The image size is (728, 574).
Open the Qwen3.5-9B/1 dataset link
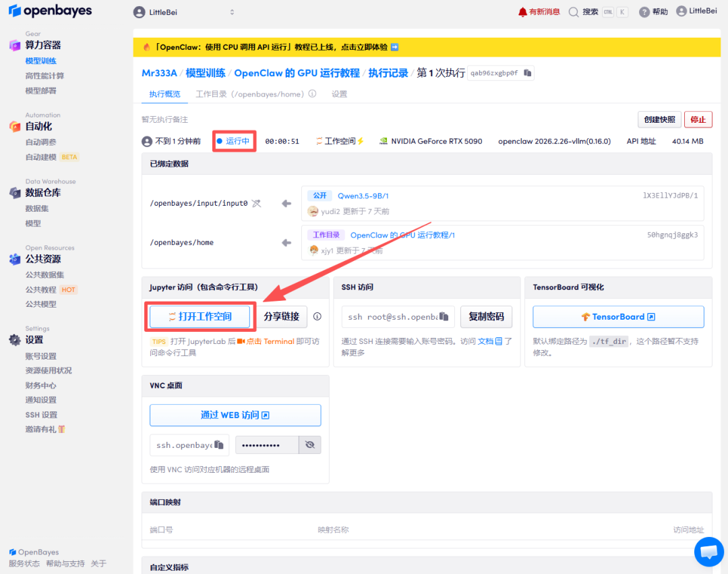(x=363, y=196)
